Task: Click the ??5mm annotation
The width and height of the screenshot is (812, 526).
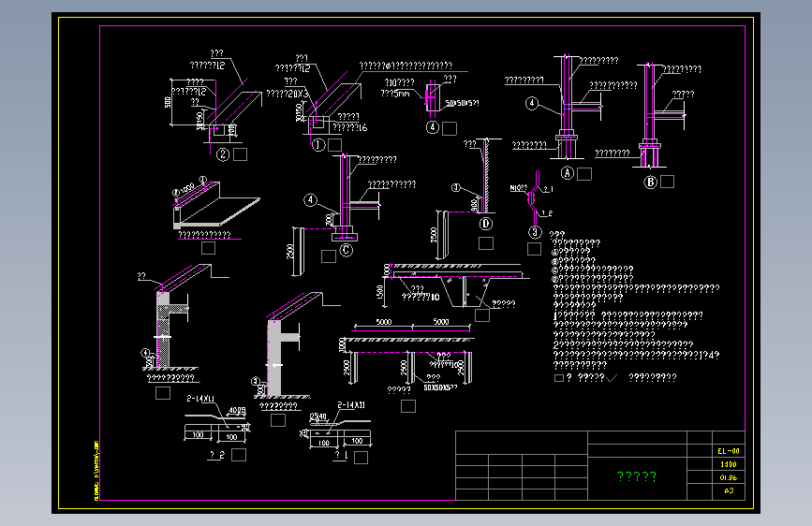Action: tap(395, 94)
